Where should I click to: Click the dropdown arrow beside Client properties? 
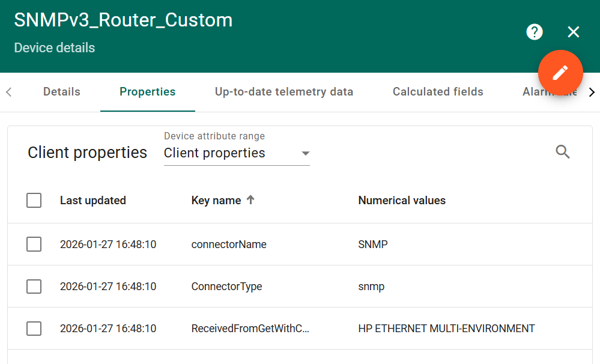click(x=305, y=153)
